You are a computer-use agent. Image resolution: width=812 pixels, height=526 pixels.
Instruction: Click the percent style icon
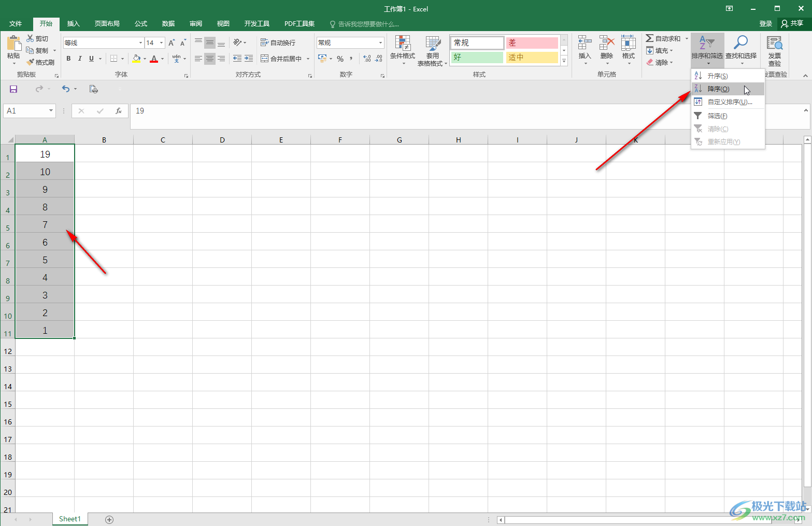[x=340, y=59]
